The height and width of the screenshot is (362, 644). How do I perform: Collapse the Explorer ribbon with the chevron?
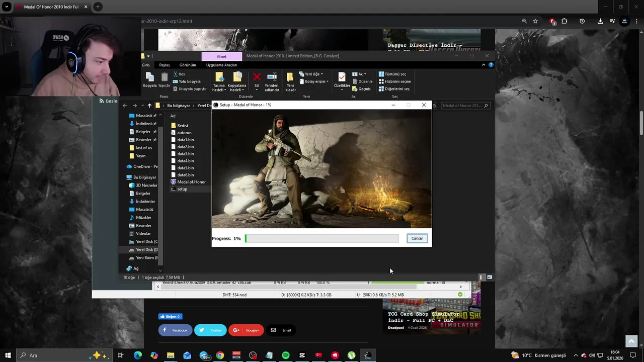pyautogui.click(x=484, y=65)
